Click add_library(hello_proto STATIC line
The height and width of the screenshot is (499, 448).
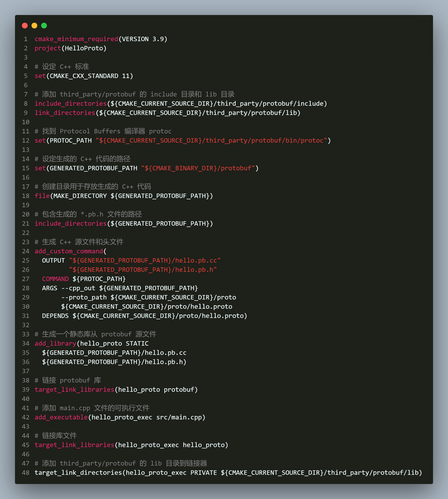pos(92,343)
